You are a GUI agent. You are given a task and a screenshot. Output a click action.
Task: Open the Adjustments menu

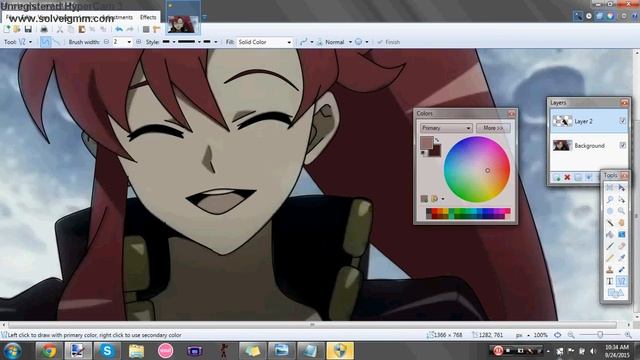click(x=118, y=17)
